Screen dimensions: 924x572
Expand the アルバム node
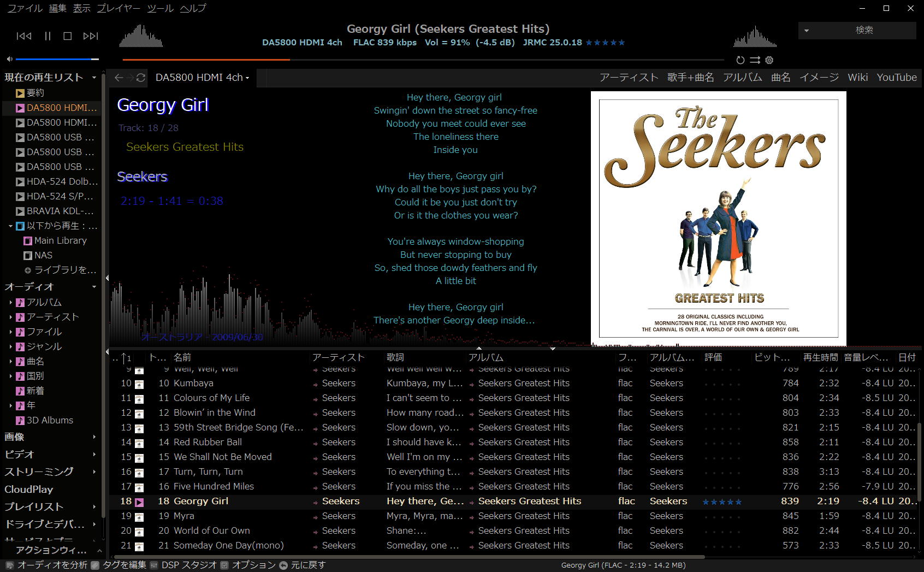pos(10,302)
